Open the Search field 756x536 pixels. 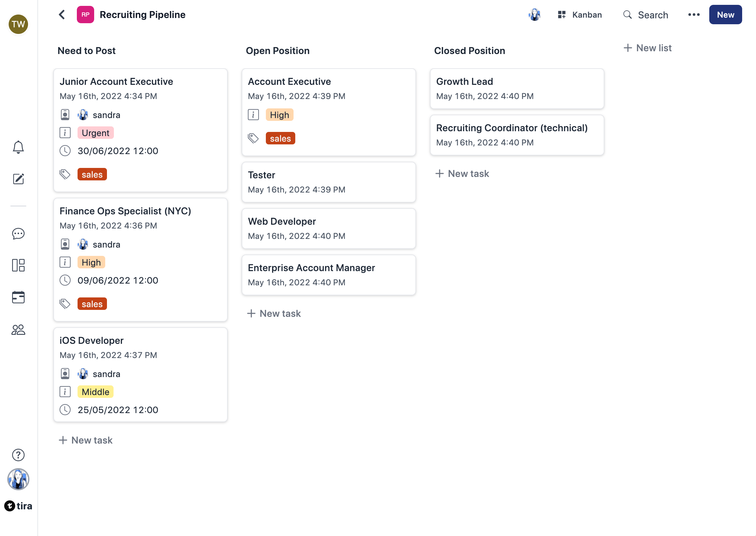point(646,15)
